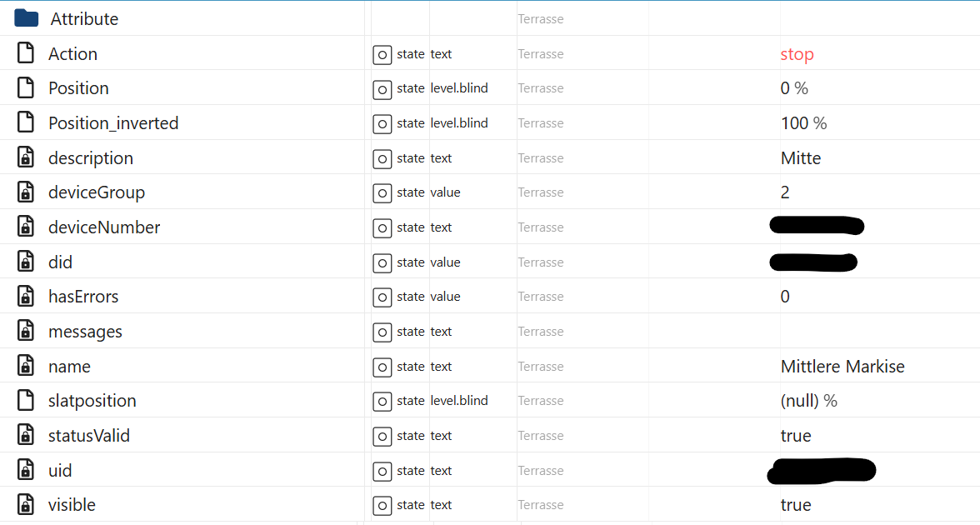Click the true value in statusValid row
Viewport: 980px width, 525px height.
pyautogui.click(x=796, y=436)
